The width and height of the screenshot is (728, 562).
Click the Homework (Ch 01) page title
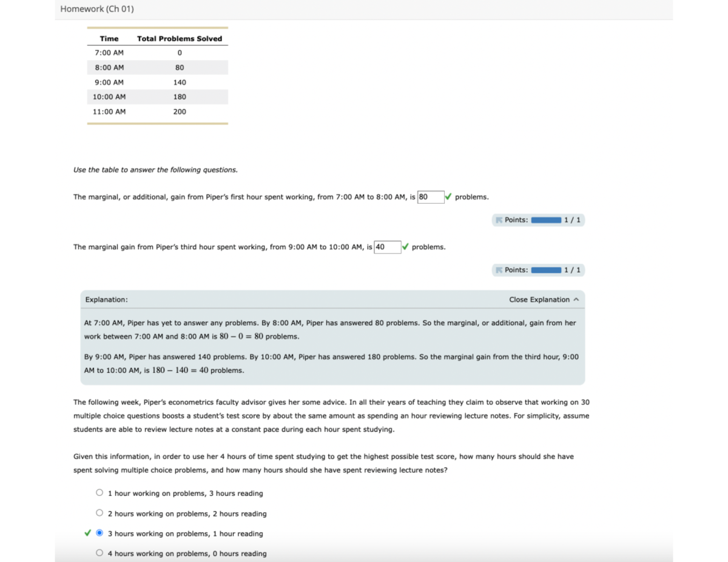coord(97,9)
